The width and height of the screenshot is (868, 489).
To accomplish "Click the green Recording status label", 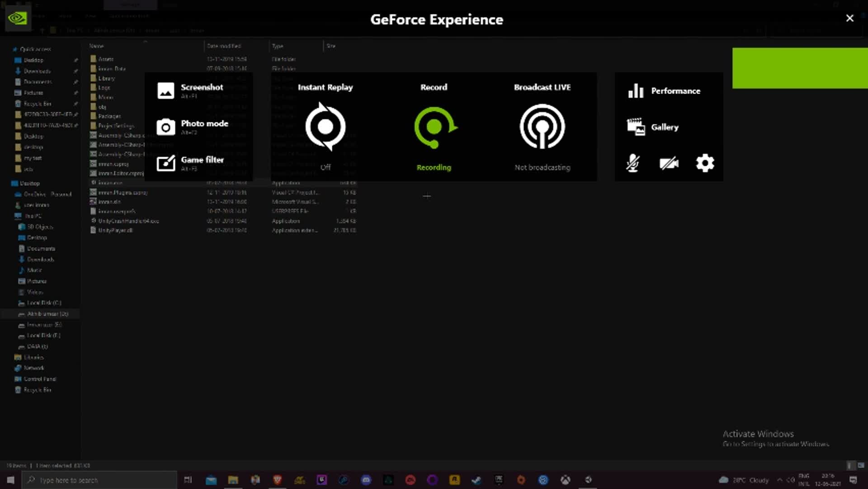I will (x=434, y=168).
